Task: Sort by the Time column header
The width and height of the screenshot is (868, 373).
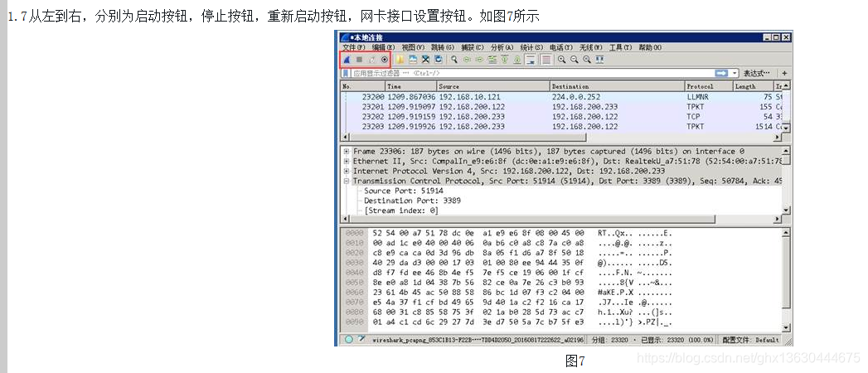Action: click(x=410, y=86)
